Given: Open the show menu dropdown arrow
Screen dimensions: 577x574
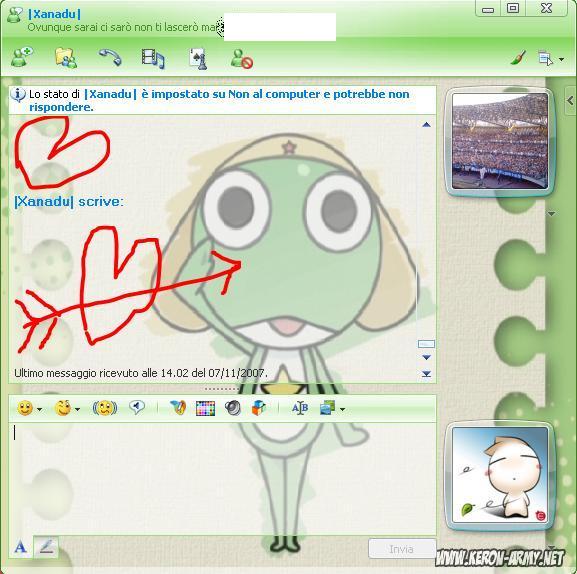Looking at the screenshot, I should [561, 59].
